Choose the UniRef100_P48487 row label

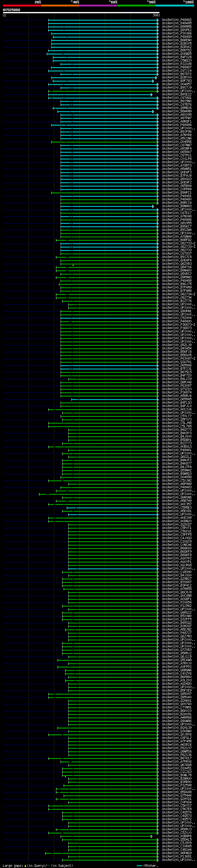point(176,67)
